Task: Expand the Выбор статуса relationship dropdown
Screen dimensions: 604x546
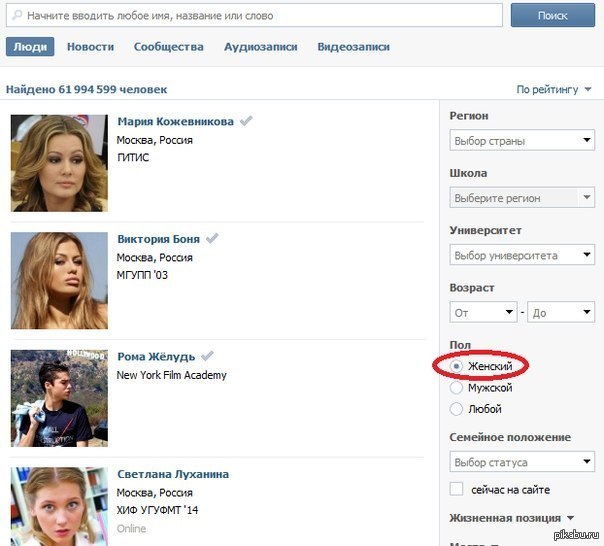Action: [522, 462]
